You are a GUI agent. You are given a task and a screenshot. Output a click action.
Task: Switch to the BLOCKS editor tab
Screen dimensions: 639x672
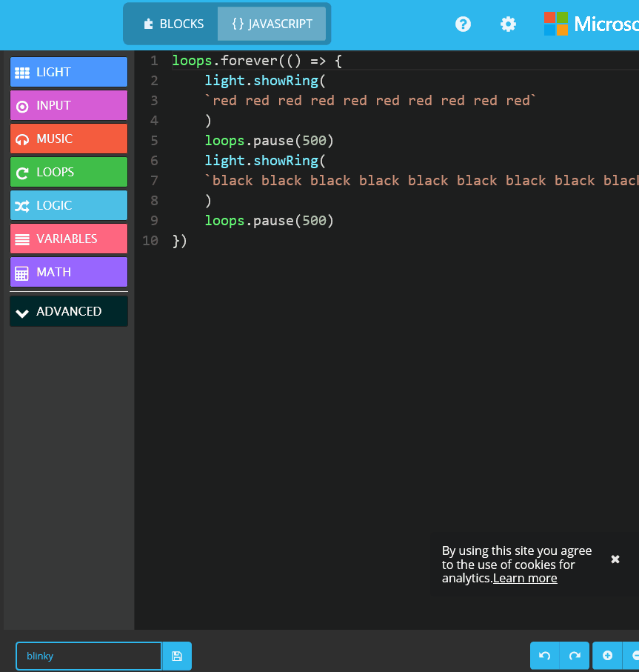point(172,24)
